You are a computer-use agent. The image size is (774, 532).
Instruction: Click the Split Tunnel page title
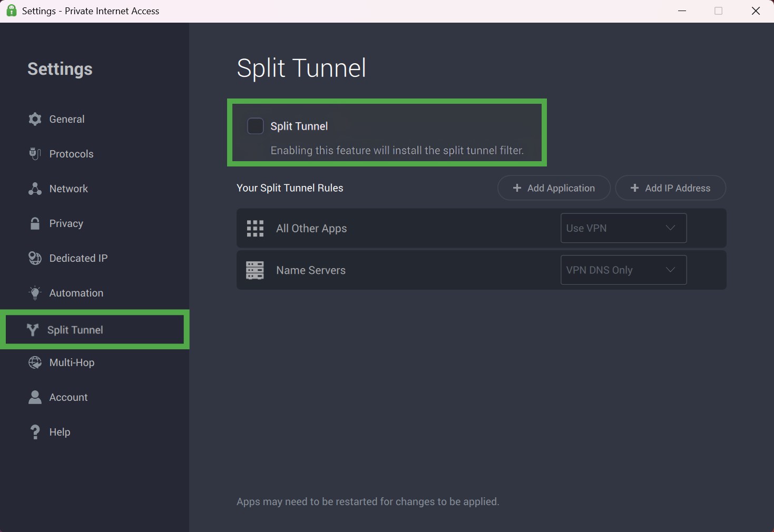pyautogui.click(x=301, y=68)
